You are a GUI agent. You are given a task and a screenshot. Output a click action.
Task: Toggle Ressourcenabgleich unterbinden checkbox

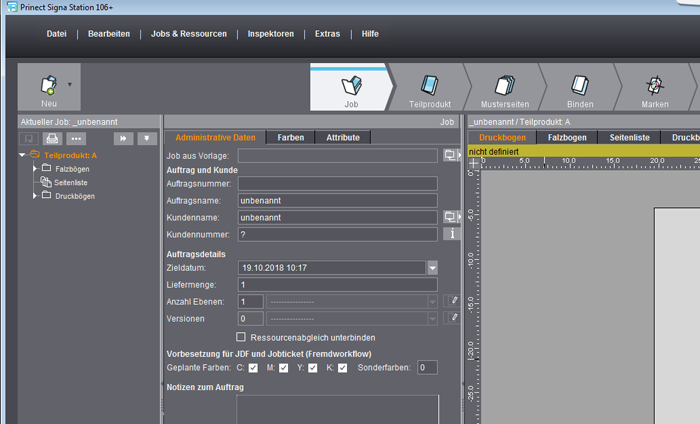coord(241,337)
